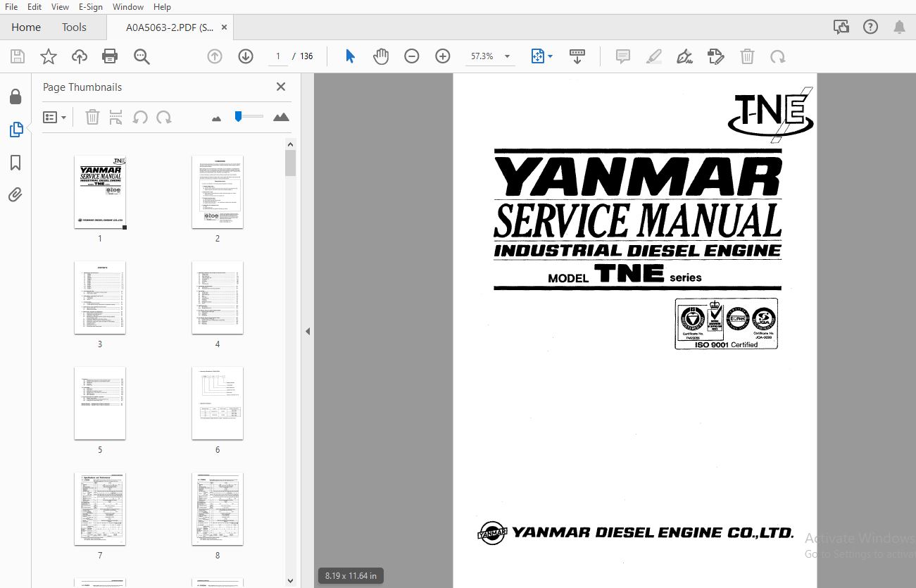Viewport: 916px width, 588px height.
Task: Click the scrolling mode keyboard icon
Action: pos(577,56)
